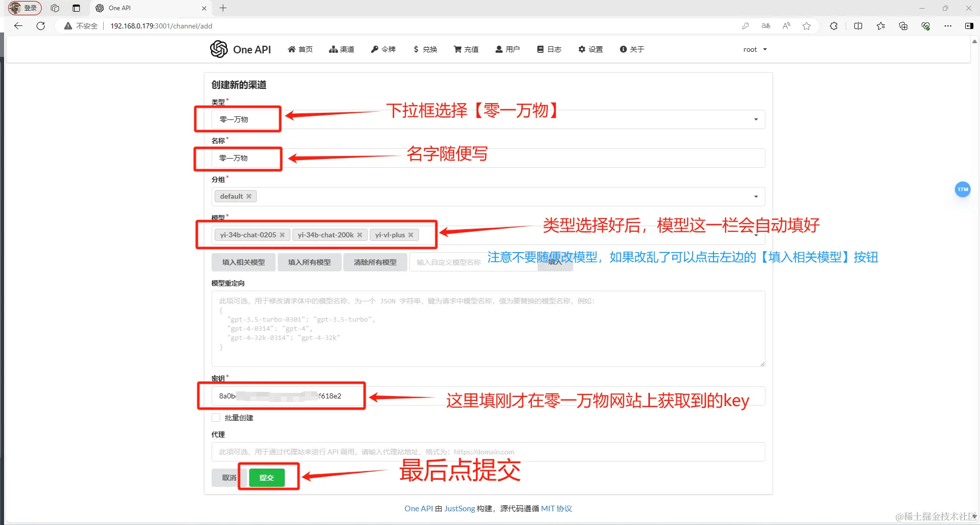Open the 充值 top-up page
Image resolution: width=980 pixels, height=525 pixels.
pos(466,49)
